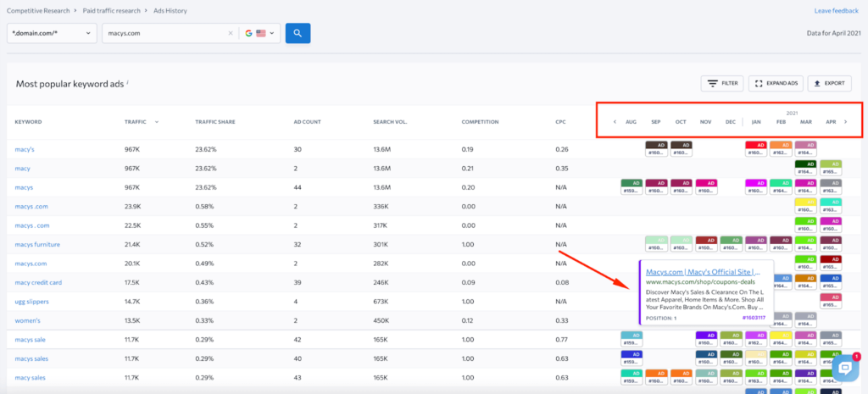Open Leave feedback link

point(837,10)
